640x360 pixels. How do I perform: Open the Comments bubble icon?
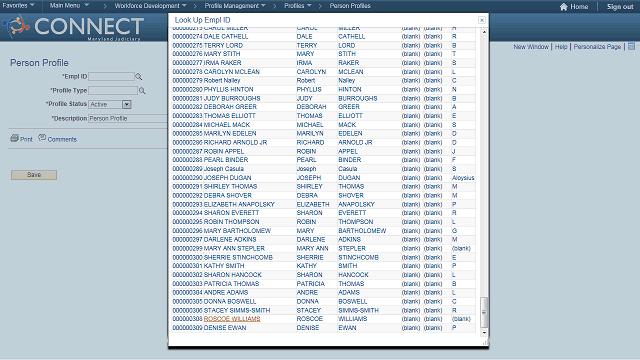point(42,138)
